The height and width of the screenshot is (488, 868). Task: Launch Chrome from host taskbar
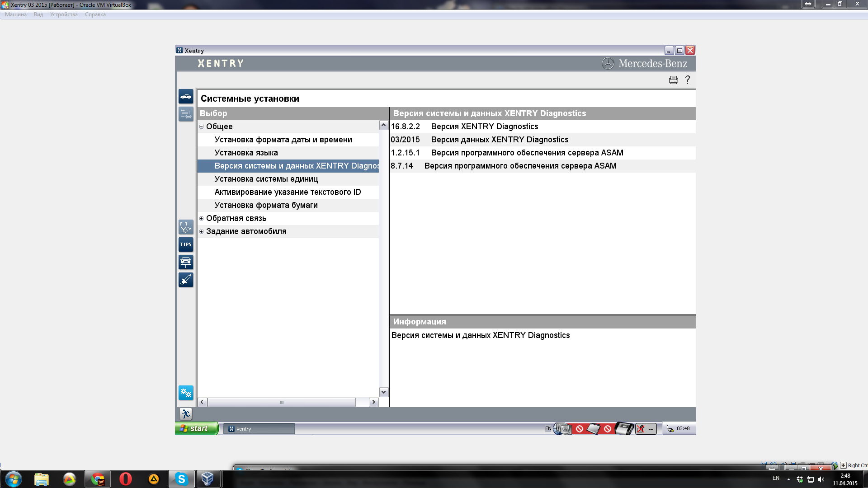98,479
